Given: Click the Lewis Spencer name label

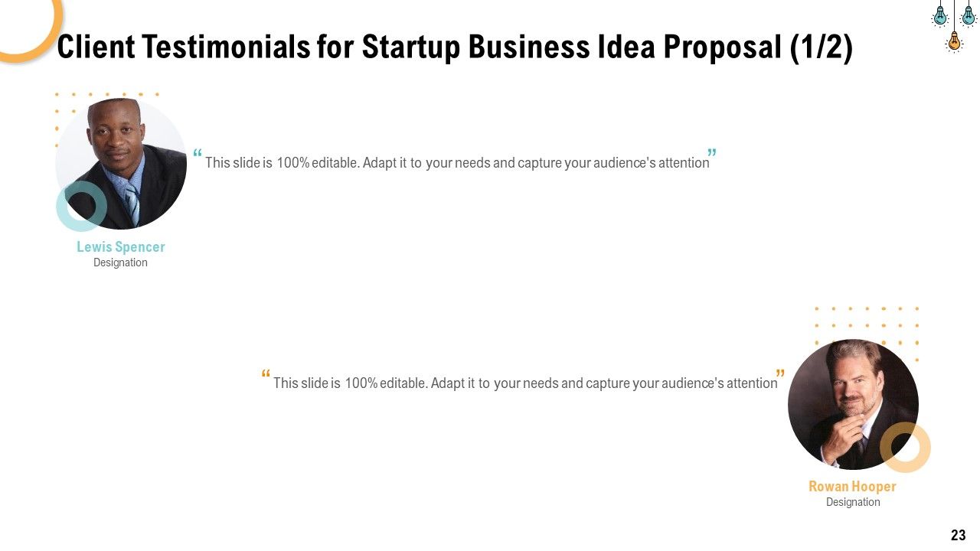Looking at the screenshot, I should pos(121,246).
